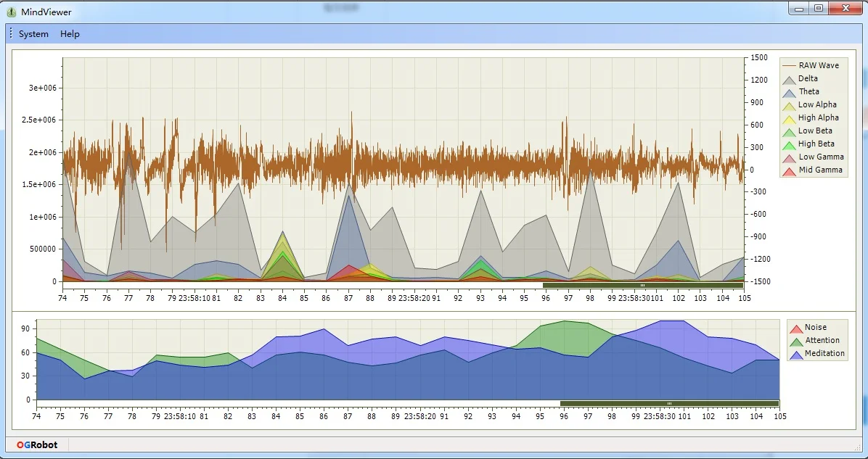Viewport: 868px width, 459px height.
Task: Click the Delta legend triangle icon
Action: (789, 79)
